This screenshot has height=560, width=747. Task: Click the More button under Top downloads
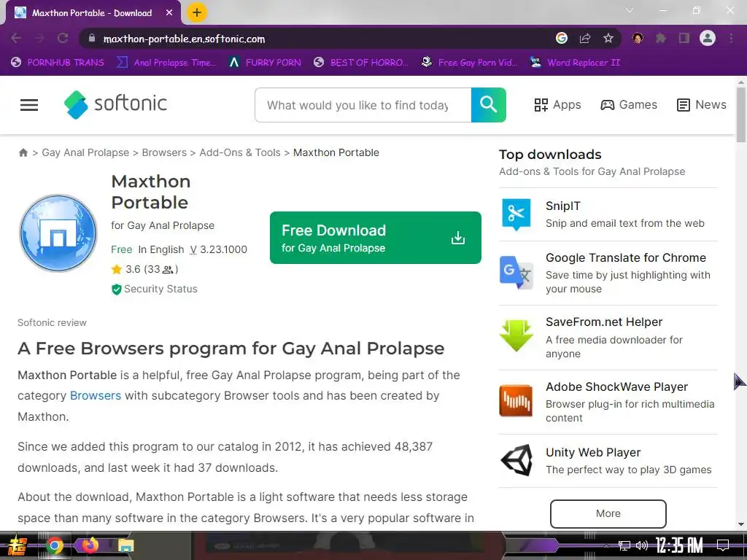(x=608, y=514)
